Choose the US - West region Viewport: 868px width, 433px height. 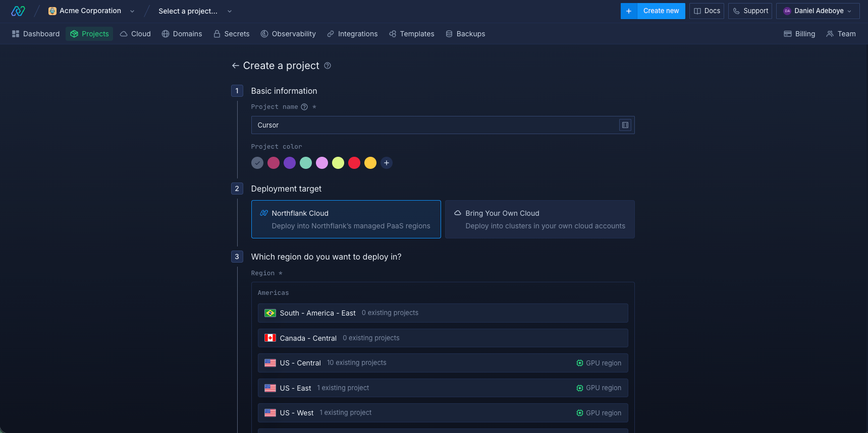point(443,413)
